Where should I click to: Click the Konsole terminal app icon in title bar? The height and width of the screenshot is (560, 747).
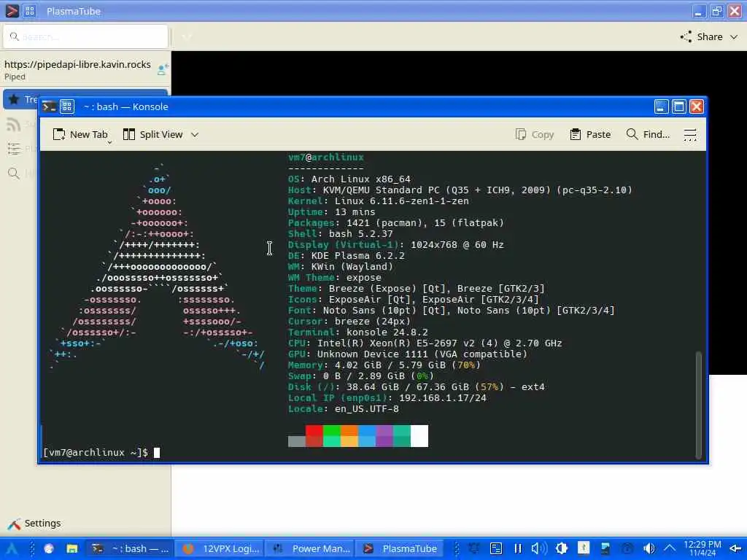(x=49, y=106)
